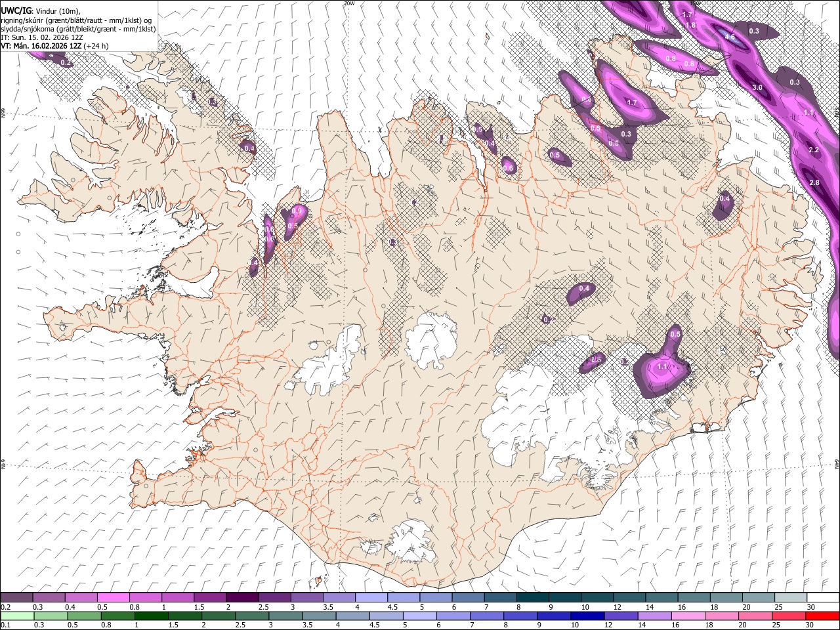Click the 4.6 precipitation value on the map
Screen dimensions: 840x630
(x=730, y=37)
